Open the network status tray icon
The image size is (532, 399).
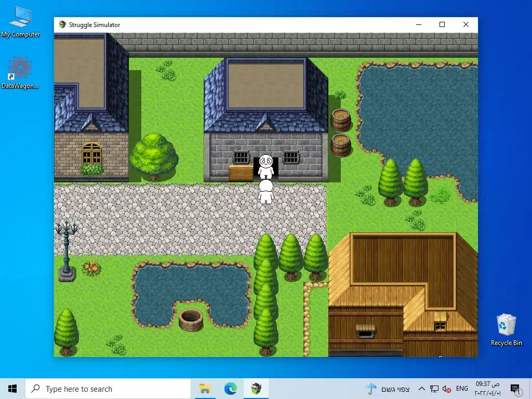[434, 389]
